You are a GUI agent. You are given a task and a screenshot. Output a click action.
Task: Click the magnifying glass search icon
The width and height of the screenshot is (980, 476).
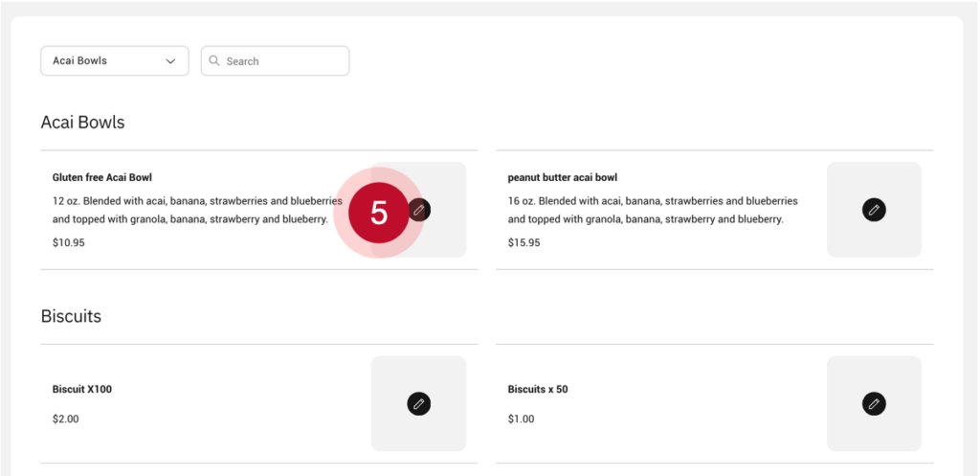(214, 60)
